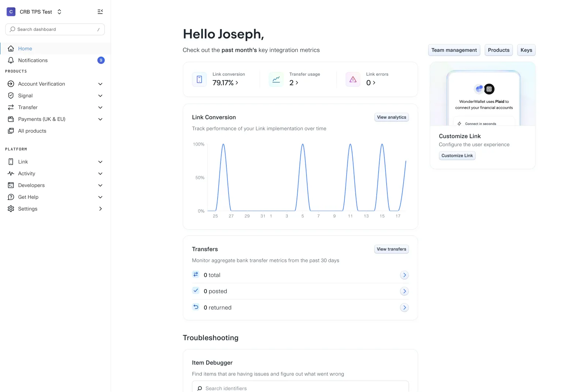The width and height of the screenshot is (588, 392).
Task: Open the arrow next to 0 posted
Action: [x=404, y=291]
